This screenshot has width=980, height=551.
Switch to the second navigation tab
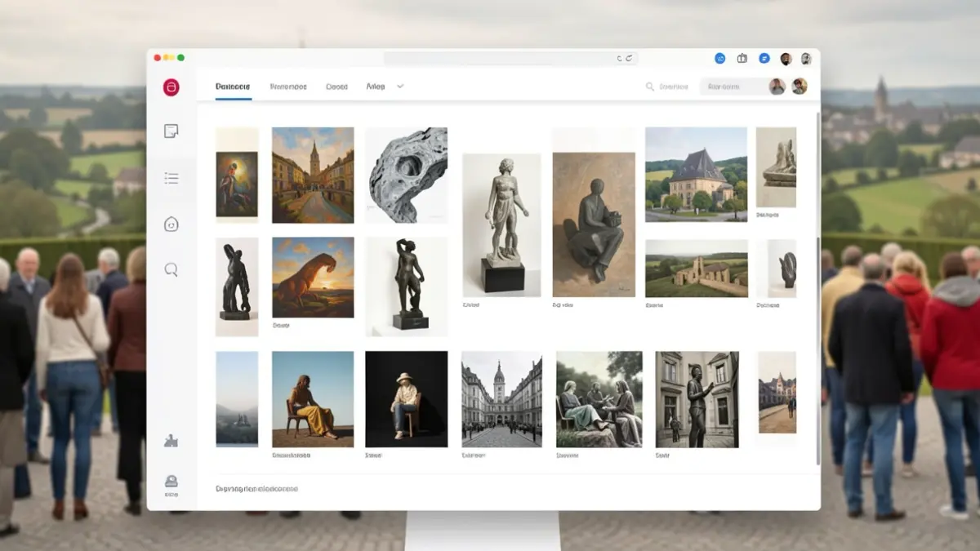point(288,87)
